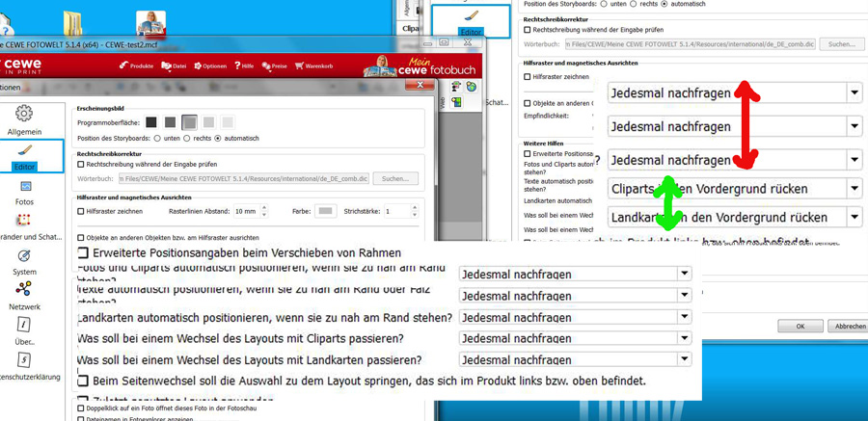Check Doppelklick auf ein Foto option
Image resolution: width=868 pixels, height=421 pixels.
pos(80,408)
